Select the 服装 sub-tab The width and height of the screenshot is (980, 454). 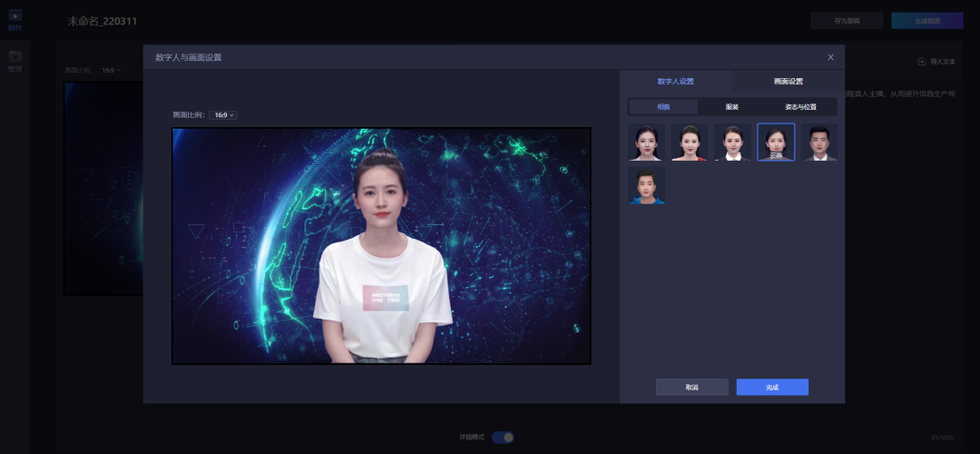(732, 107)
